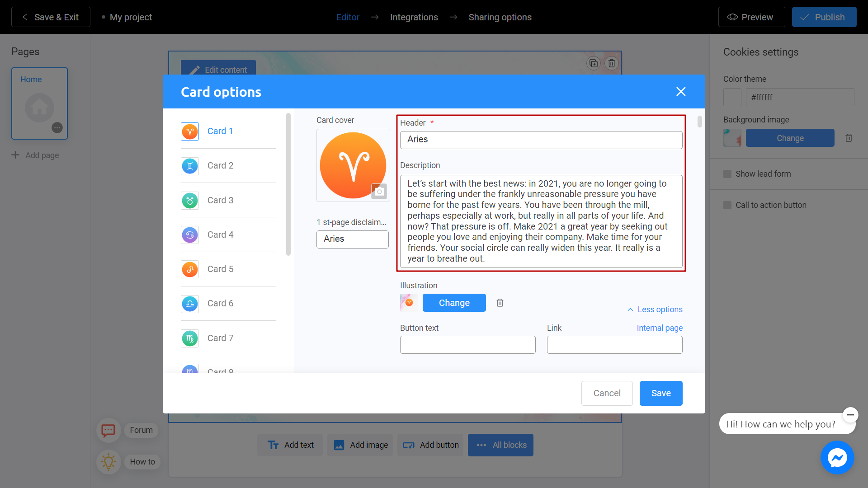Click the Header text input field
This screenshot has width=868, height=488.
pyautogui.click(x=541, y=140)
